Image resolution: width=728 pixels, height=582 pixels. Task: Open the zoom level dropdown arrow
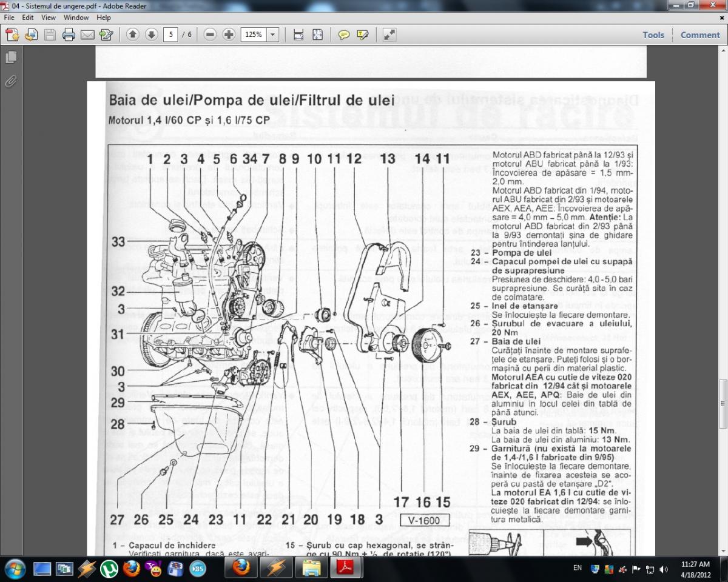pos(272,35)
